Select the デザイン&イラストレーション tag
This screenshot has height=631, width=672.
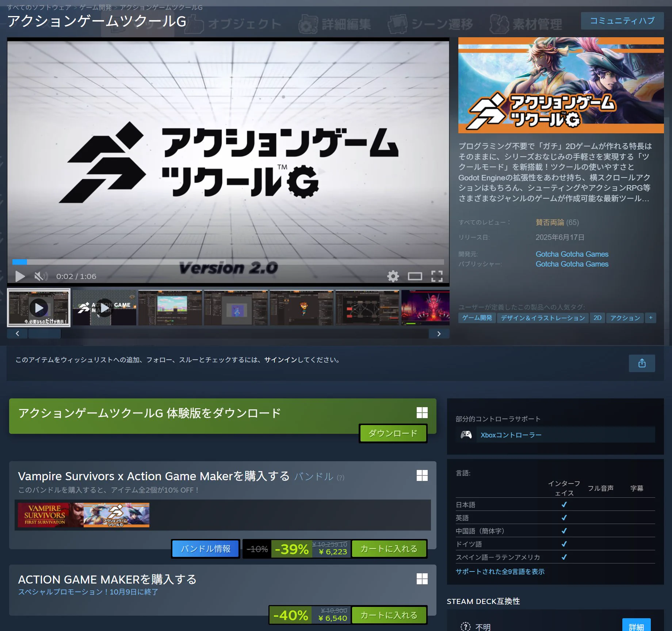pos(543,318)
